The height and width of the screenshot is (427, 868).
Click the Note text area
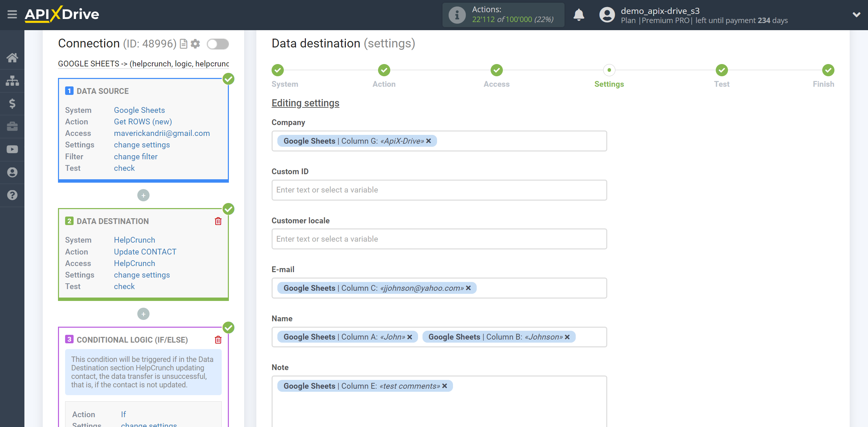point(439,402)
